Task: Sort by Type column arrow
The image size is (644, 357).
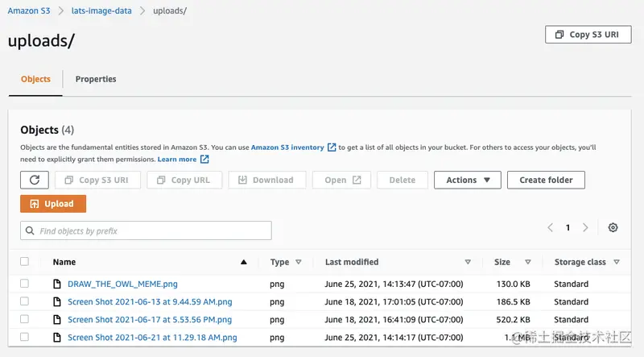Action: click(x=299, y=262)
